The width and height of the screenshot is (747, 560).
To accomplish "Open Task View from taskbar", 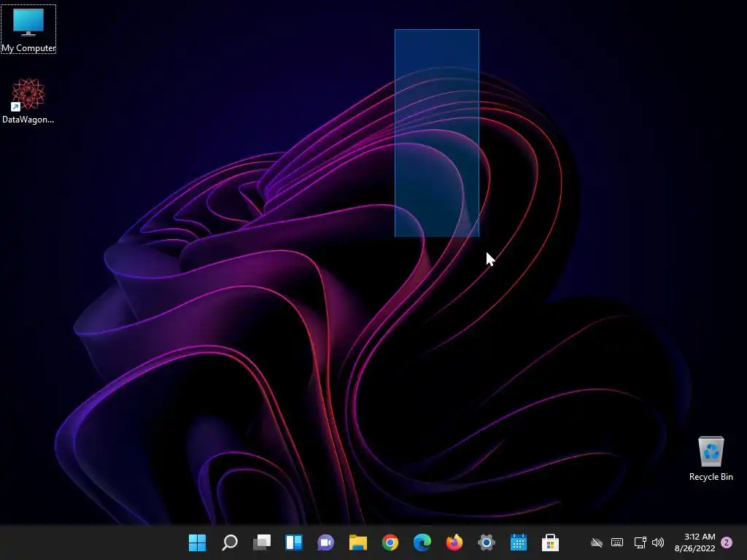I will 262,542.
